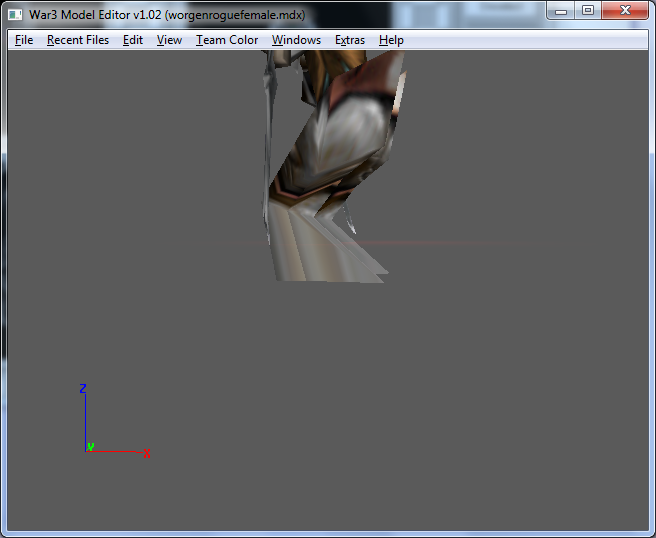Click the War3 Model Editor title bar icon
The height and width of the screenshot is (538, 656).
(x=15, y=15)
